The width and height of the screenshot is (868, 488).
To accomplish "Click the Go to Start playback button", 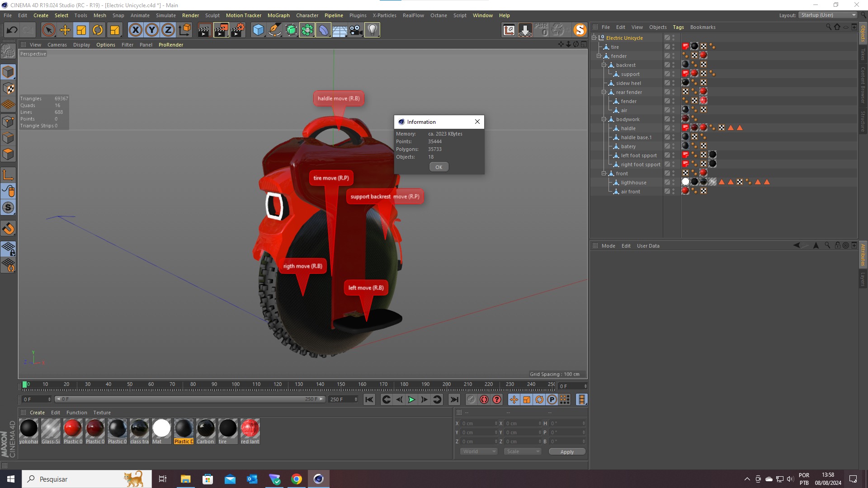I will [369, 399].
